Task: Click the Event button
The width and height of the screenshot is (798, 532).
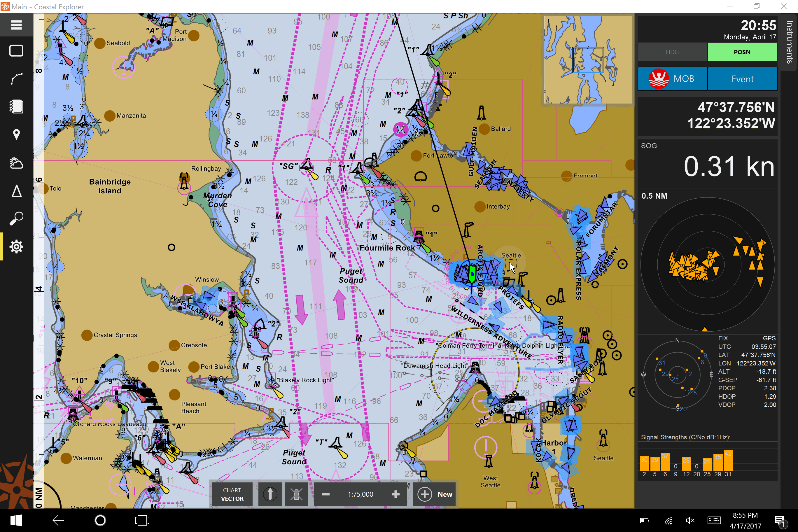Action: [742, 79]
